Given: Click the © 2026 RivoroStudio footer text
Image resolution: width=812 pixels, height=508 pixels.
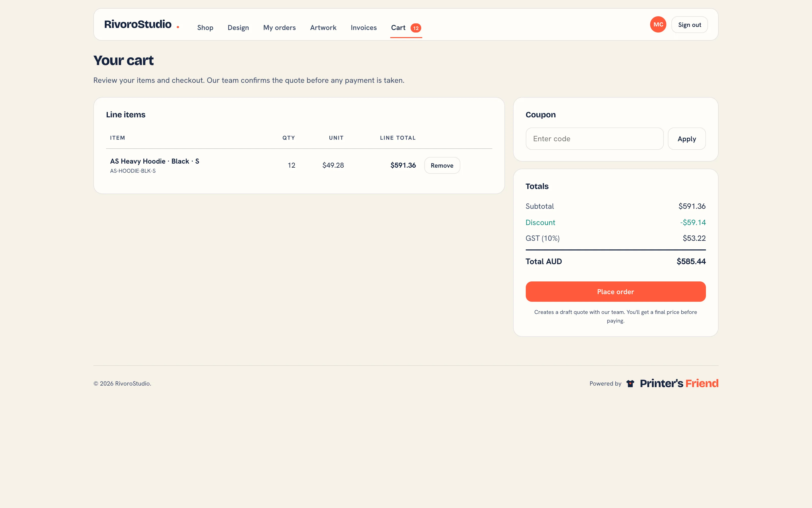Looking at the screenshot, I should [x=122, y=383].
